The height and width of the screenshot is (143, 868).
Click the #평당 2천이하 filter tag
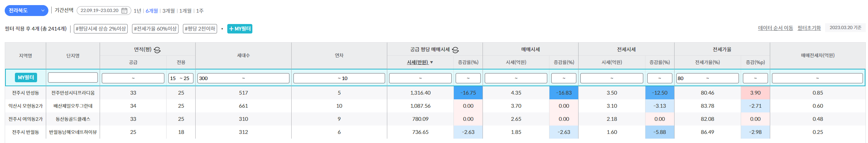[x=200, y=29]
